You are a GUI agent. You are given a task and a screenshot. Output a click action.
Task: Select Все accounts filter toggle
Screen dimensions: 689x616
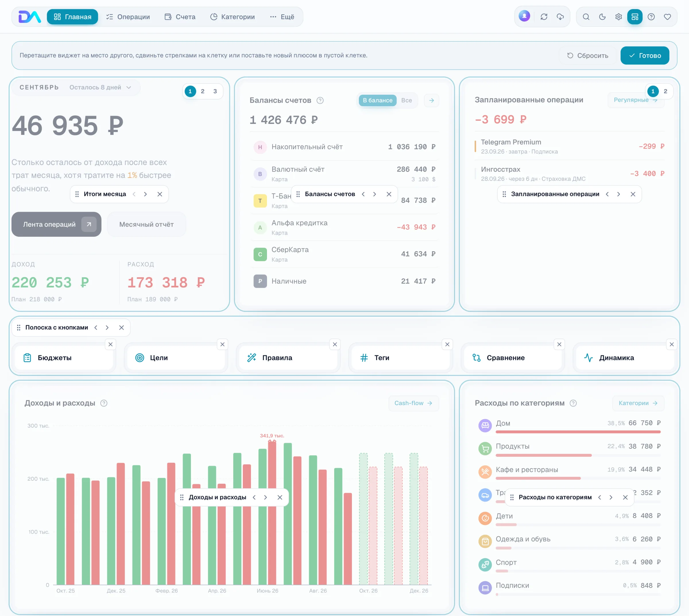(x=406, y=100)
